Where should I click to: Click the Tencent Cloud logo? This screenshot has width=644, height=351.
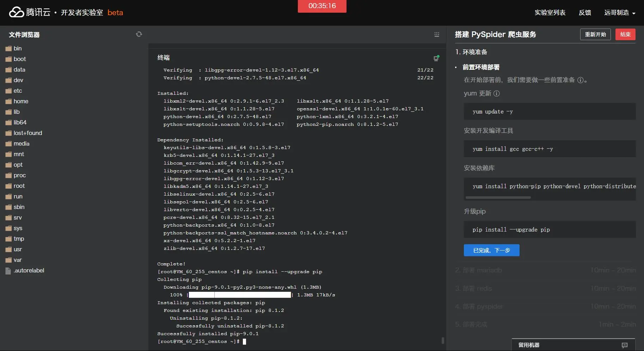tap(16, 12)
